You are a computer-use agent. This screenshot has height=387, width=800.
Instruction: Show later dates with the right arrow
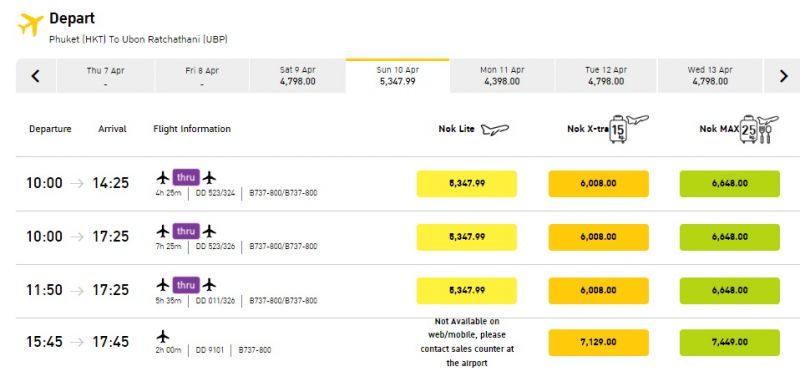pos(783,76)
